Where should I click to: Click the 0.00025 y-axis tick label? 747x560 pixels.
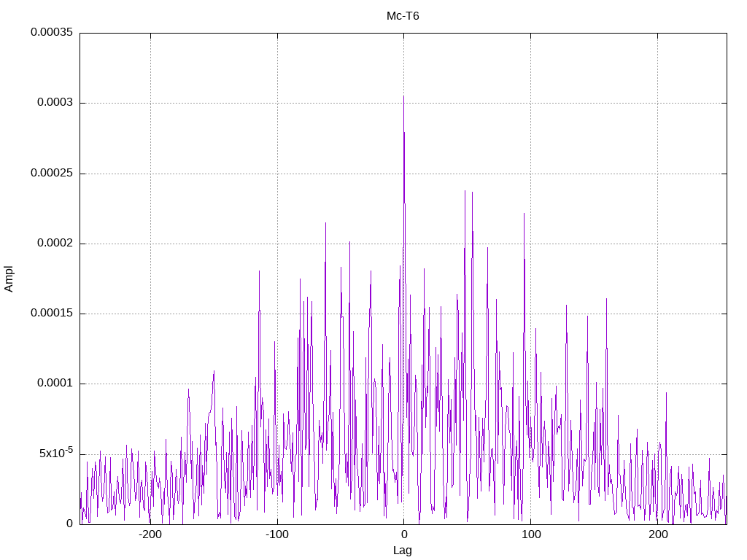pos(52,173)
